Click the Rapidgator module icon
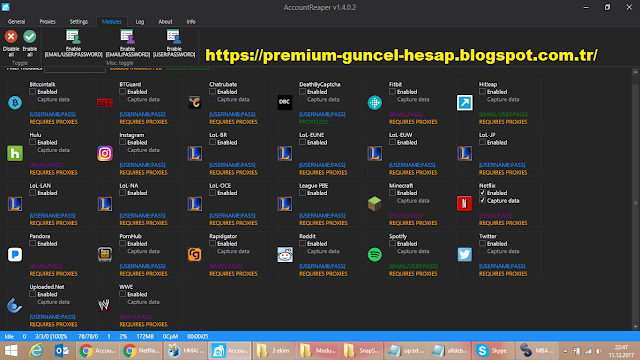Image resolution: width=640 pixels, height=360 pixels. click(x=195, y=254)
